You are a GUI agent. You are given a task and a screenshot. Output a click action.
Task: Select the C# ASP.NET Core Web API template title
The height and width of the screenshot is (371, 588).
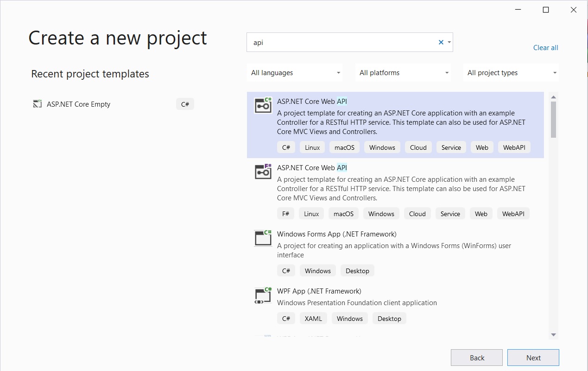[312, 101]
